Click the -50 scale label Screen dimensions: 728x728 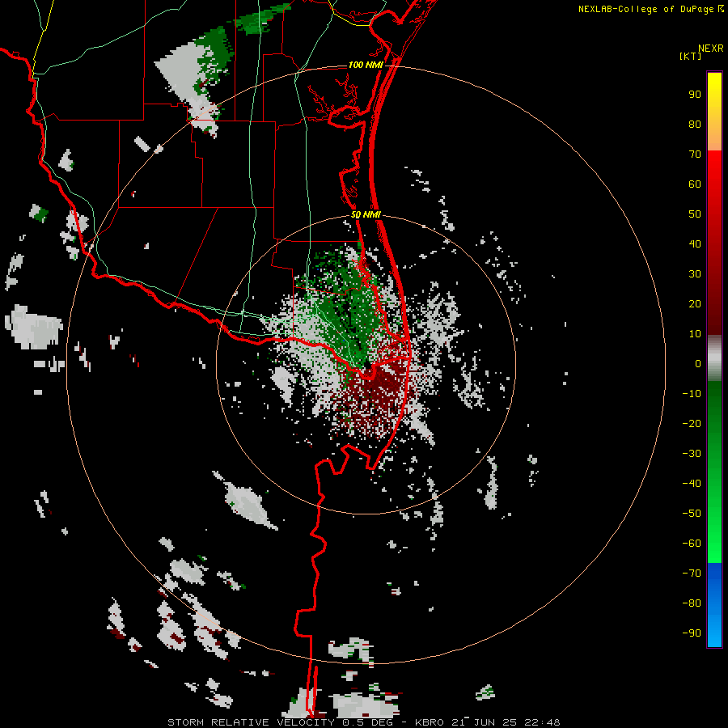[x=692, y=514]
